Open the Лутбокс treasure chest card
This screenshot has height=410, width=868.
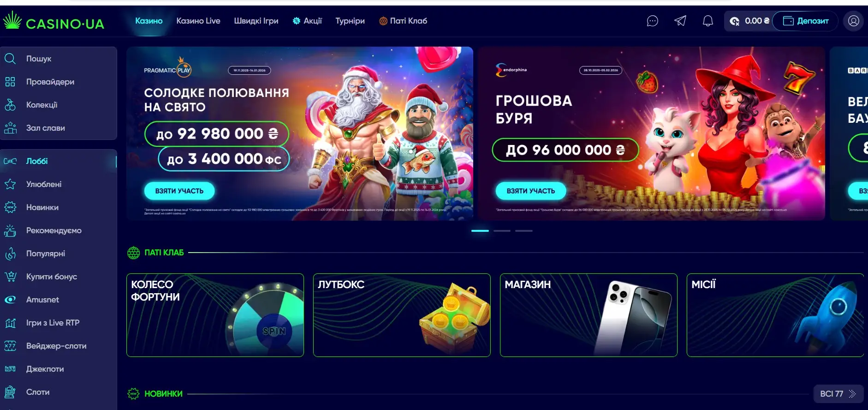402,315
